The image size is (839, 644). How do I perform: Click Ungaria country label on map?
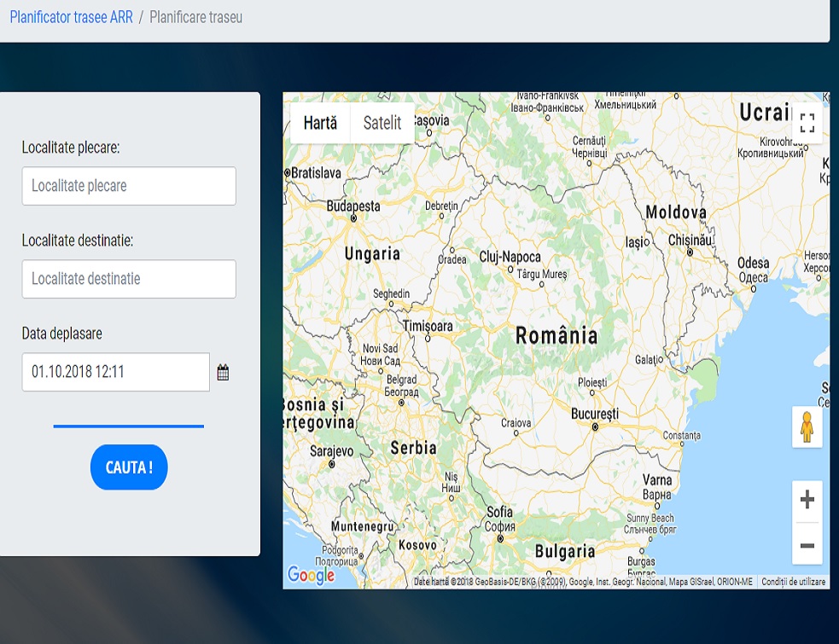click(x=372, y=253)
